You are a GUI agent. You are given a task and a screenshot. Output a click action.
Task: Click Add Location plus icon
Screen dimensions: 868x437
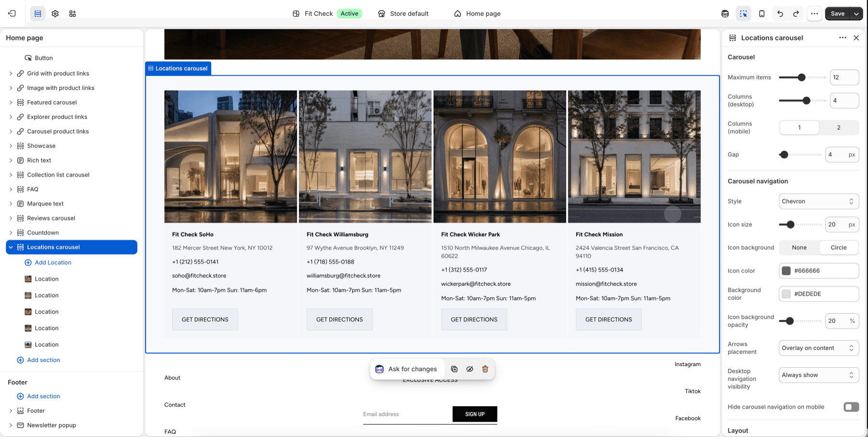coord(28,263)
